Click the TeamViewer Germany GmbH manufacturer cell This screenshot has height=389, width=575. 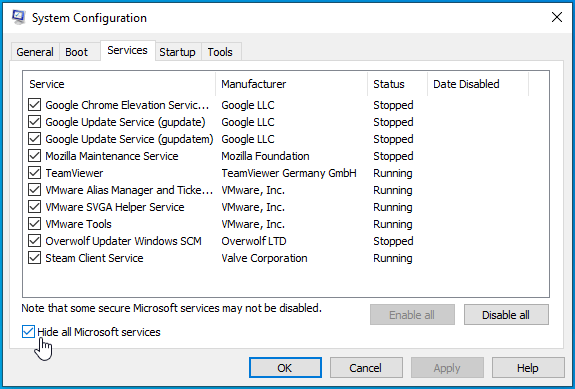pyautogui.click(x=289, y=173)
